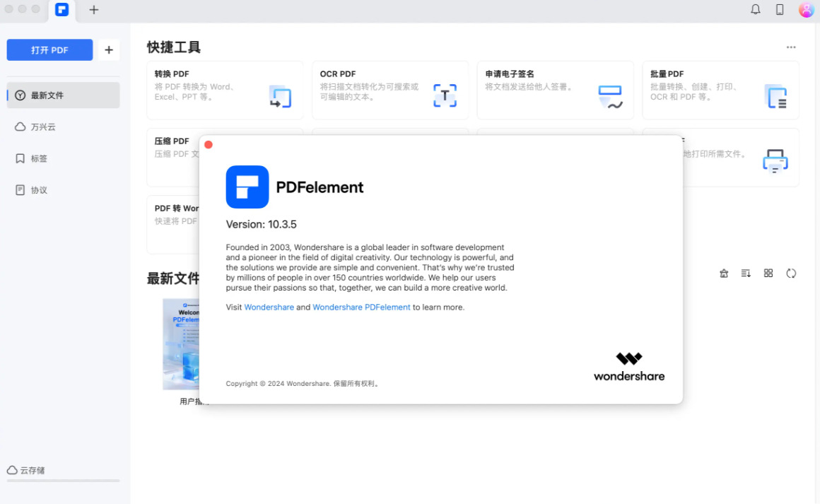820x504 pixels.
Task: Open the Welcome PDFelement file thumbnail
Action: (181, 344)
